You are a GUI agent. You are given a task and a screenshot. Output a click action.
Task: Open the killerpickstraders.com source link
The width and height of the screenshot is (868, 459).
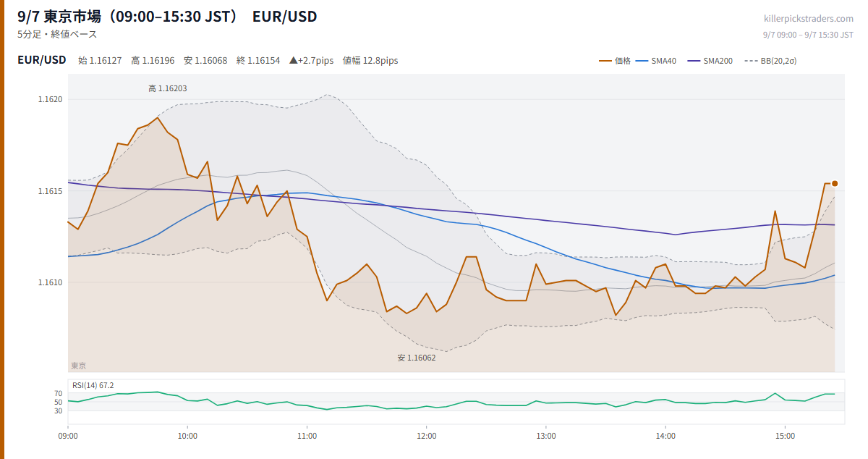pos(809,18)
